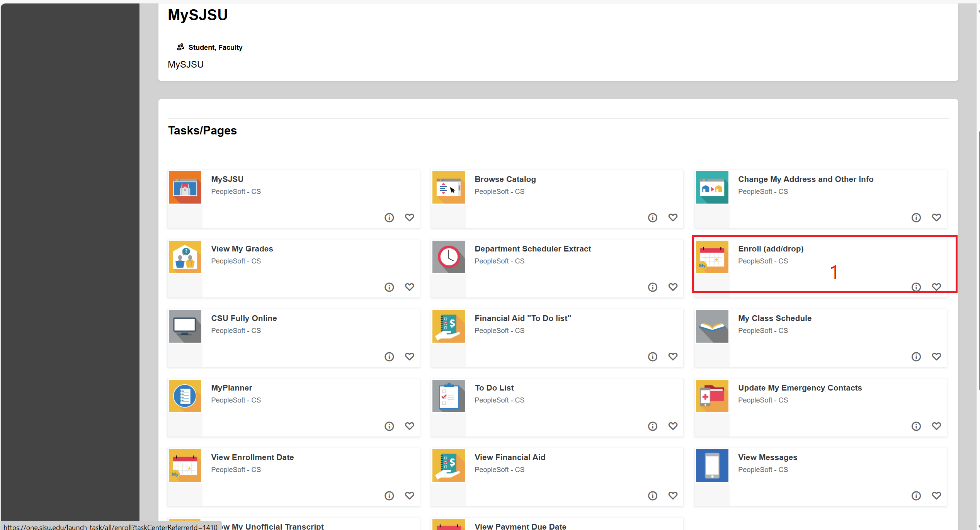The image size is (980, 530).
Task: Click the To Do List clipboard icon
Action: (449, 396)
